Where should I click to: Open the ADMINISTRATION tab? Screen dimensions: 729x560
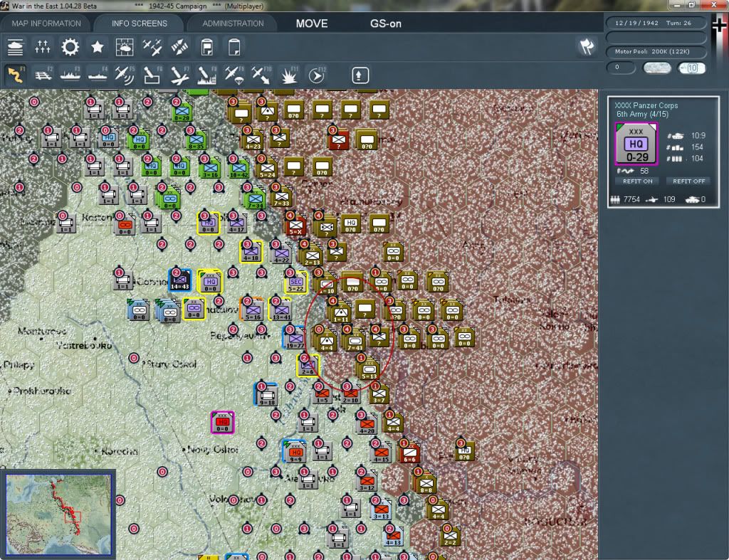pos(233,23)
